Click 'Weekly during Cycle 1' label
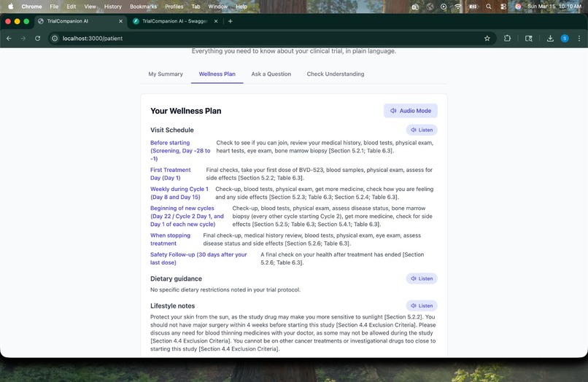 point(179,192)
